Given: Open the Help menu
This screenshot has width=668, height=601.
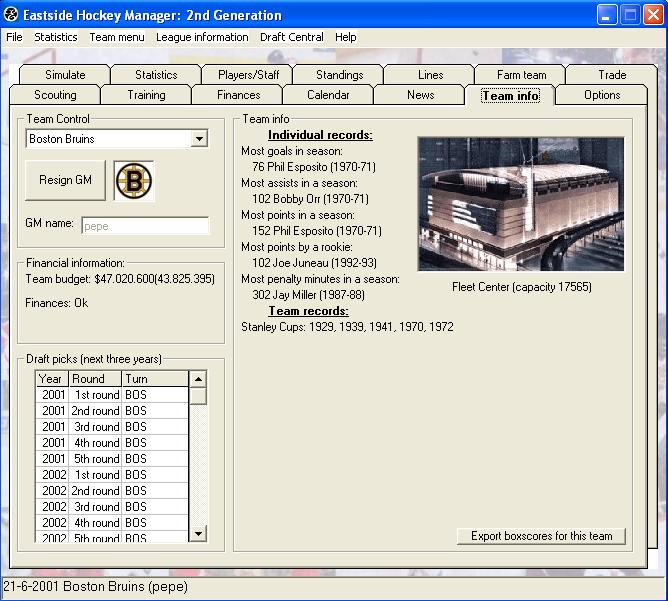Looking at the screenshot, I should (346, 37).
